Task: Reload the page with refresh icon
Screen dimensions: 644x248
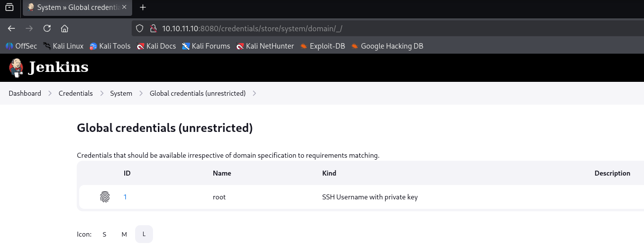Action: pyautogui.click(x=47, y=28)
